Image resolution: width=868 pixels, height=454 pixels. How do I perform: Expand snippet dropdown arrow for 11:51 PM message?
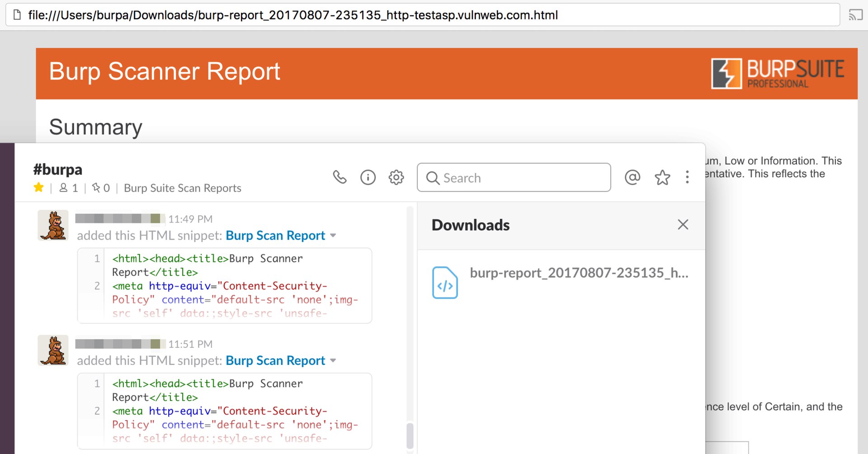coord(333,360)
